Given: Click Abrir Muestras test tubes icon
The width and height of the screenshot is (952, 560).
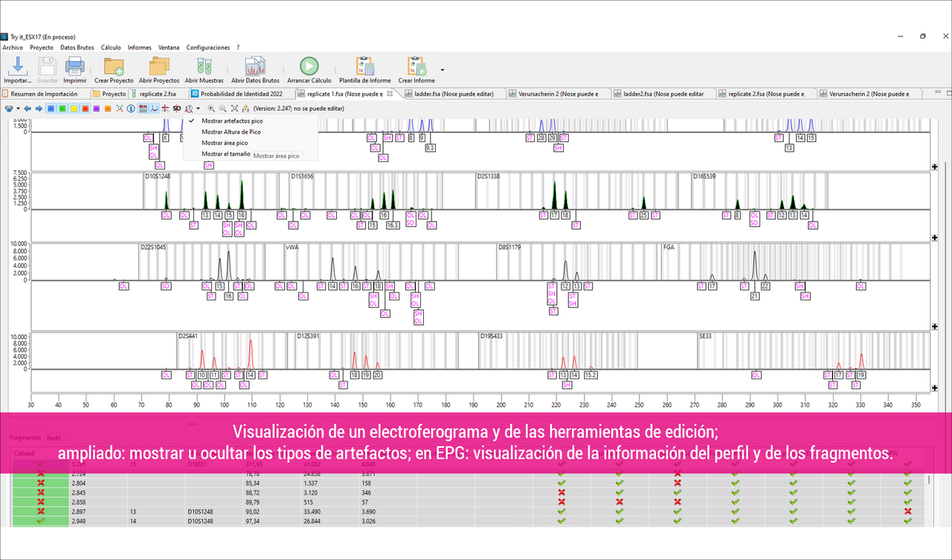Looking at the screenshot, I should point(204,65).
